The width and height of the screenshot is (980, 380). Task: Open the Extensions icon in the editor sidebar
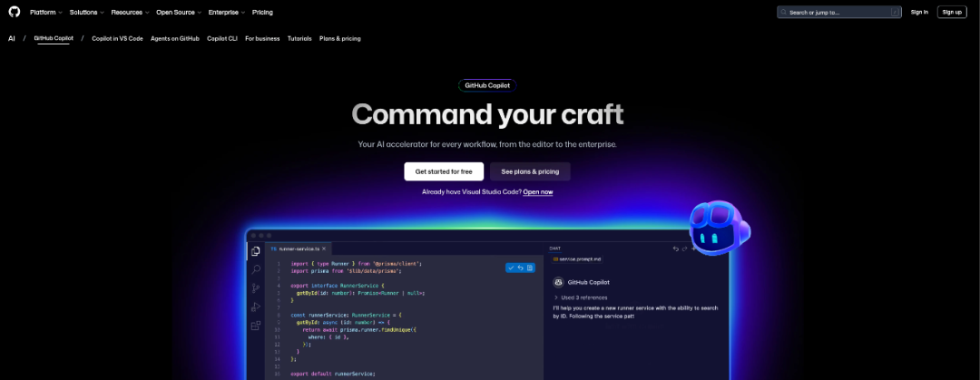click(x=256, y=326)
